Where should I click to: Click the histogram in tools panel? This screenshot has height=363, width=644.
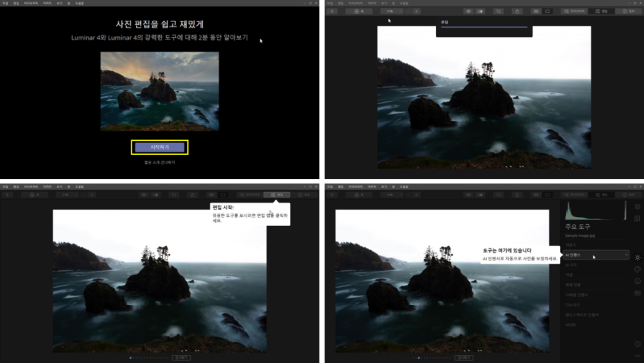point(596,210)
